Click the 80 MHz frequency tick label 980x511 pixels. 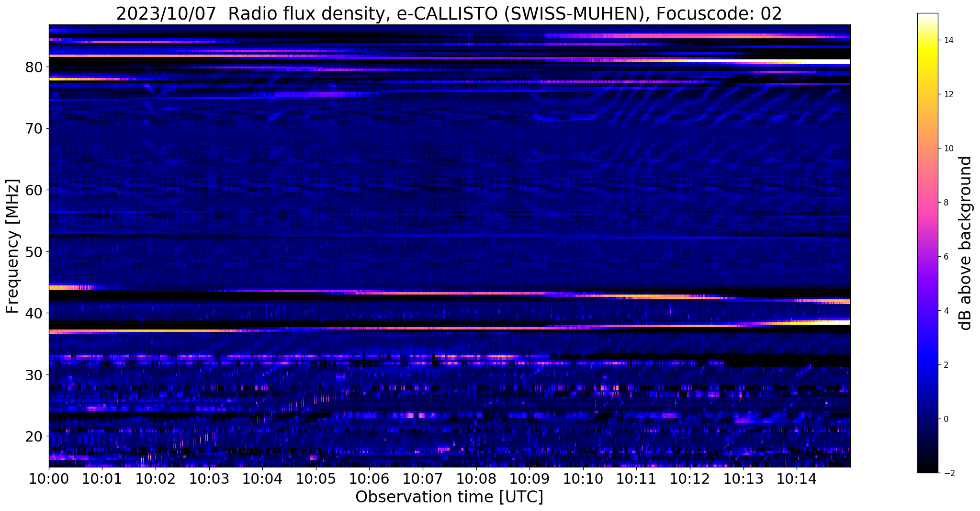34,67
